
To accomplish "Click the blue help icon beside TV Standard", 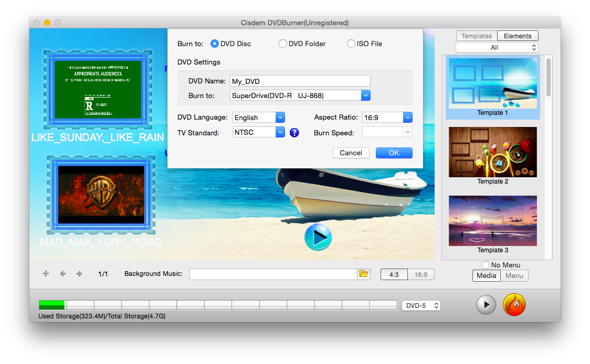I will pyautogui.click(x=294, y=133).
